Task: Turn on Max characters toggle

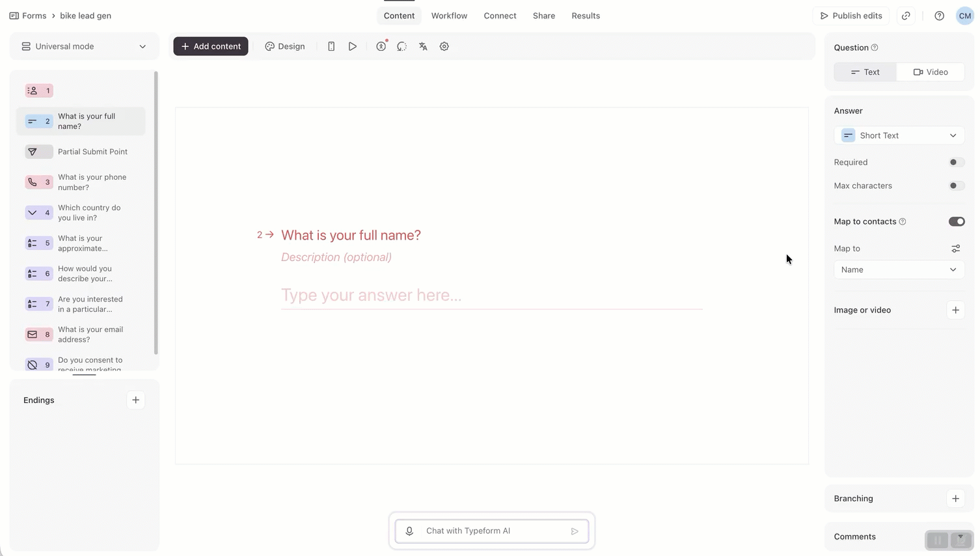Action: pos(956,186)
